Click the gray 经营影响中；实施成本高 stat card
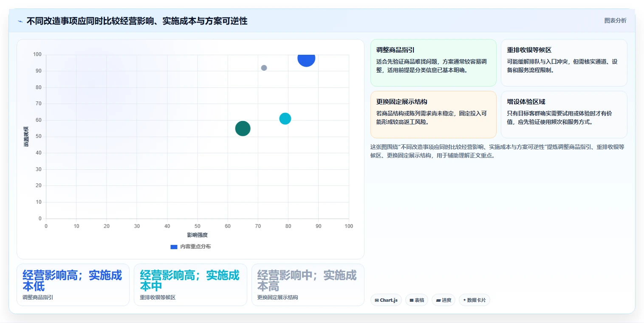The height and width of the screenshot is (323, 644). click(308, 285)
